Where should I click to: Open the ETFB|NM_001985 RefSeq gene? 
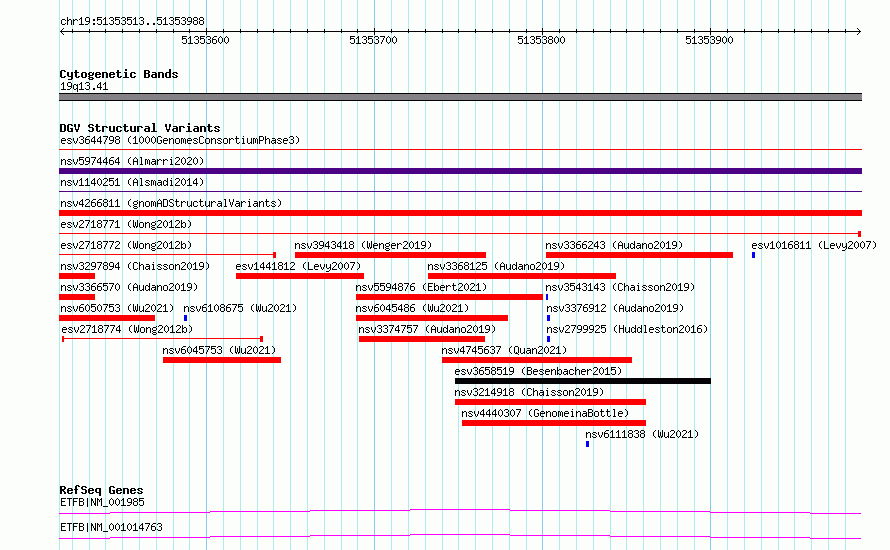[x=460, y=512]
